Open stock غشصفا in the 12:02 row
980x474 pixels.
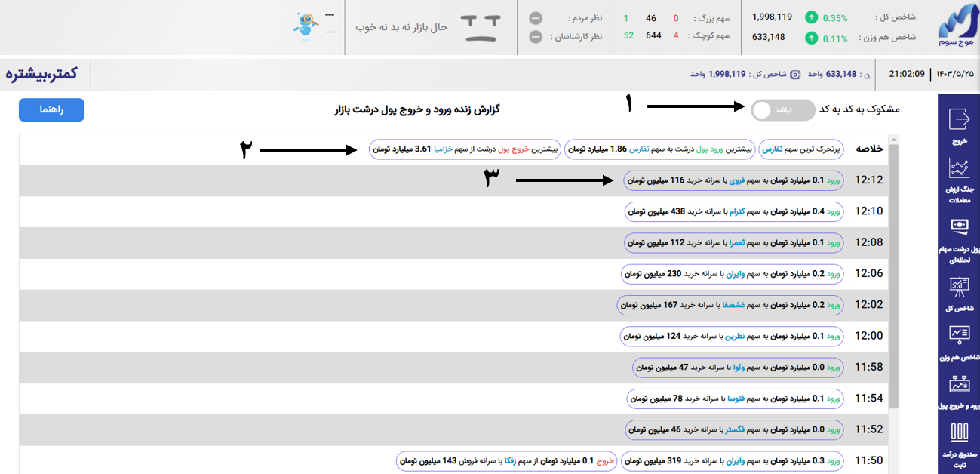point(733,304)
